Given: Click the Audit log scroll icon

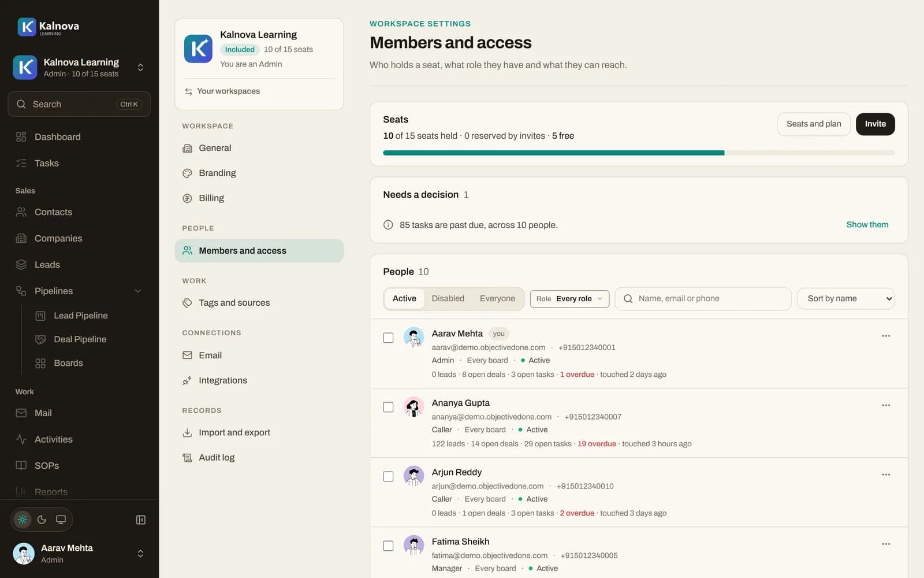Looking at the screenshot, I should (x=187, y=458).
